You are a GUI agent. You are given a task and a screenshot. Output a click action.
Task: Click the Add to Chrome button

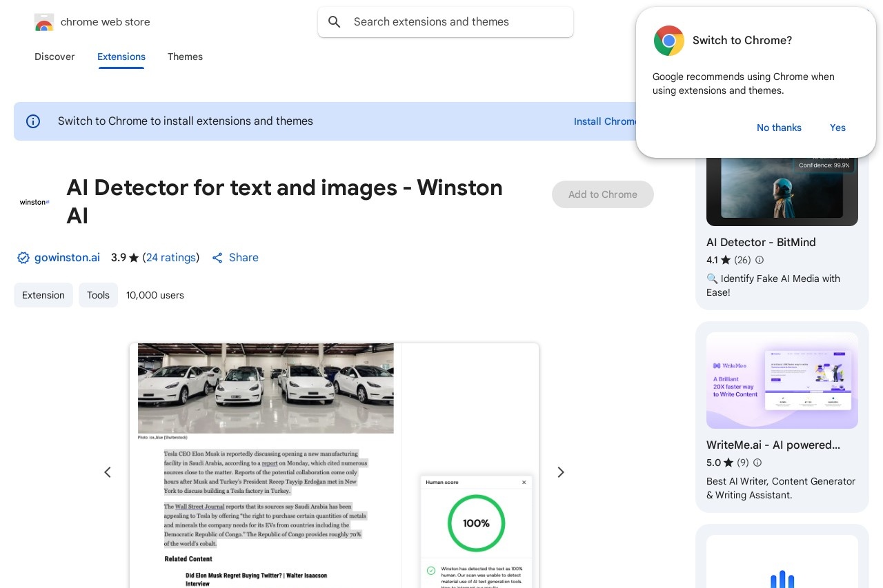(x=603, y=194)
